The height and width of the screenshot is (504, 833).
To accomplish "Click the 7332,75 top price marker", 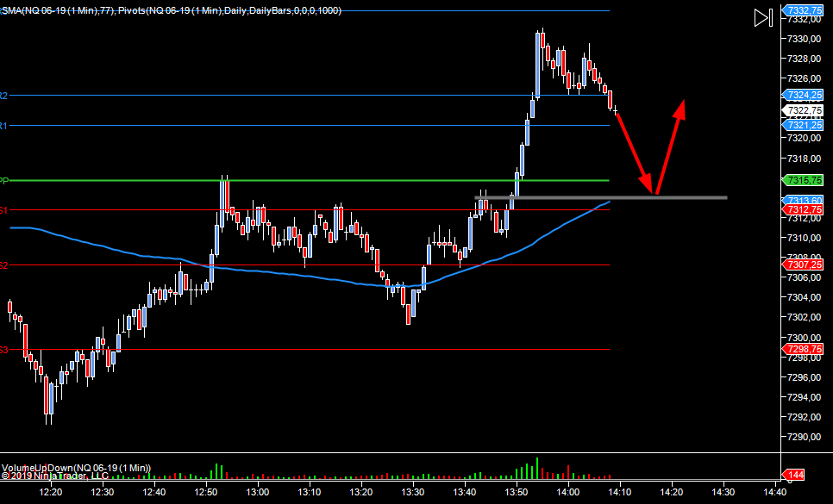I will [x=803, y=10].
